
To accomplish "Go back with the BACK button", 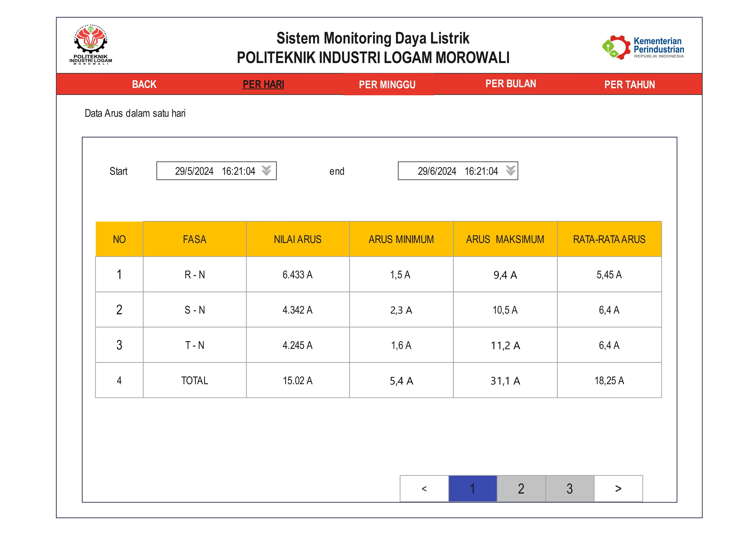I will pyautogui.click(x=144, y=84).
